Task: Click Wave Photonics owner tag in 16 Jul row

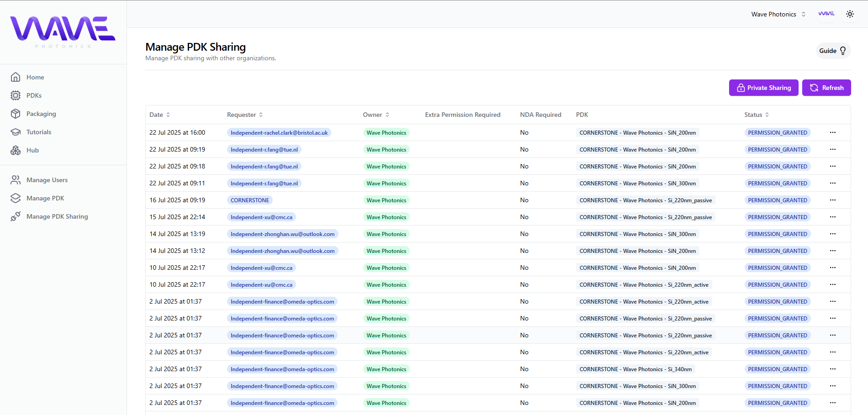Action: click(x=386, y=200)
